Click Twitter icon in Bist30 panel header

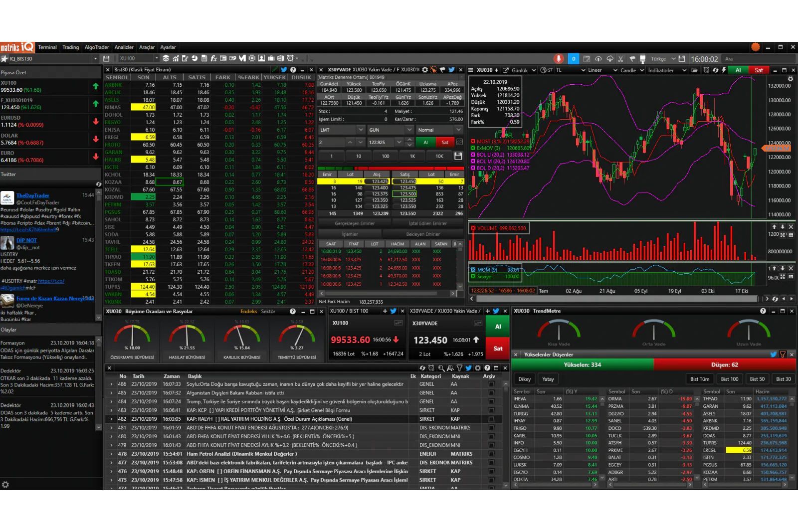284,70
